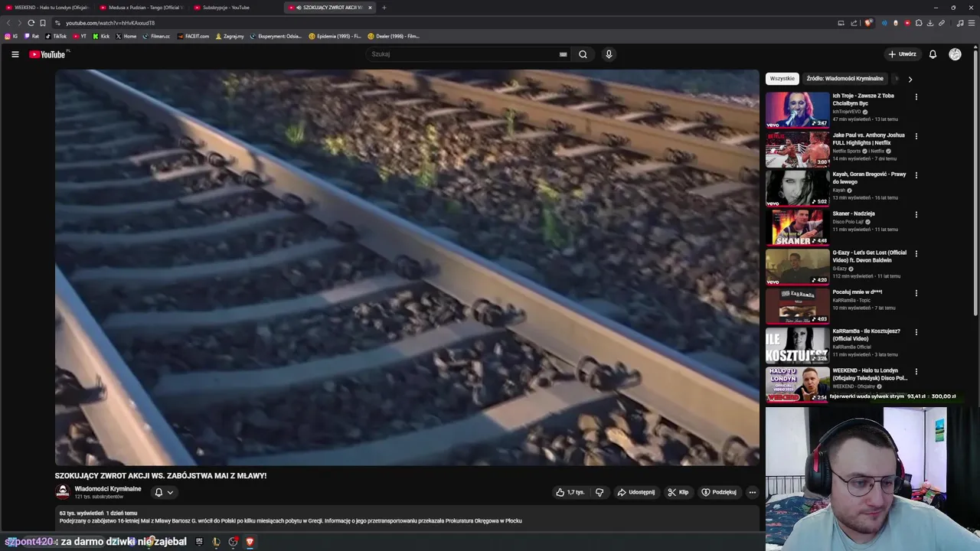Open the Brave Shields lion icon
The image size is (980, 551).
click(868, 23)
